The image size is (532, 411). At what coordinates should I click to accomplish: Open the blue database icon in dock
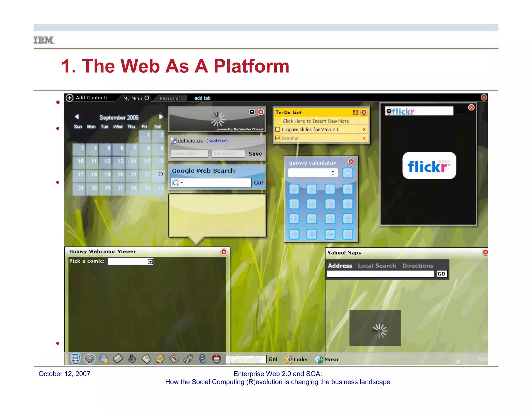click(202, 359)
